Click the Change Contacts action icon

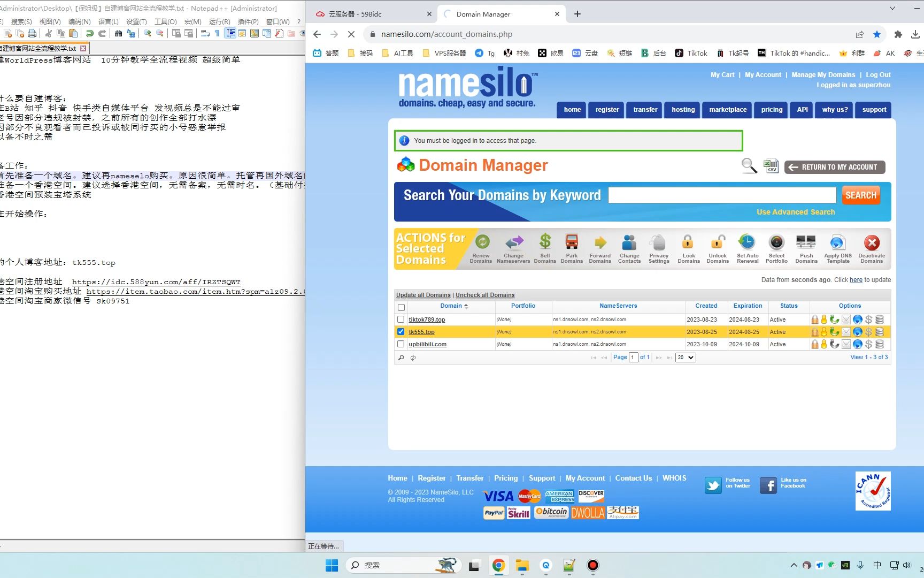(629, 242)
